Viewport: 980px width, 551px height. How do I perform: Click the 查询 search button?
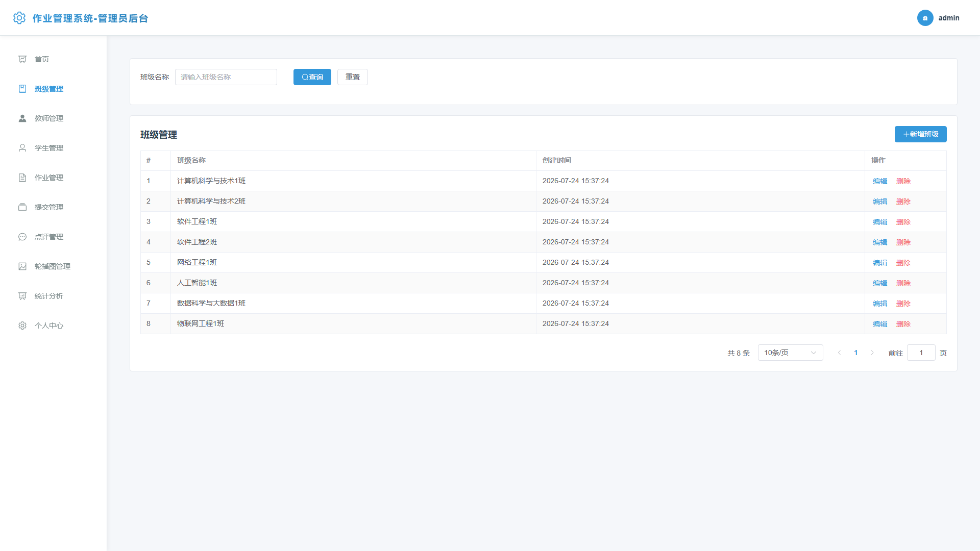tap(312, 77)
